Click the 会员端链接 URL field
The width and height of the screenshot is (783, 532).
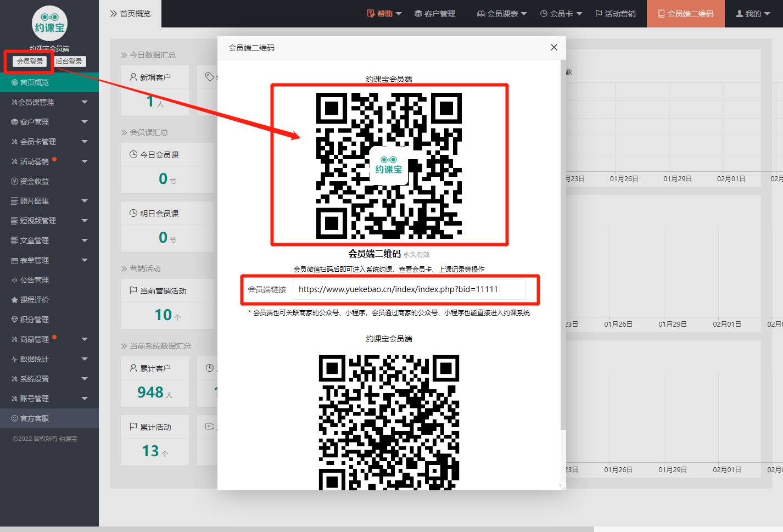409,289
